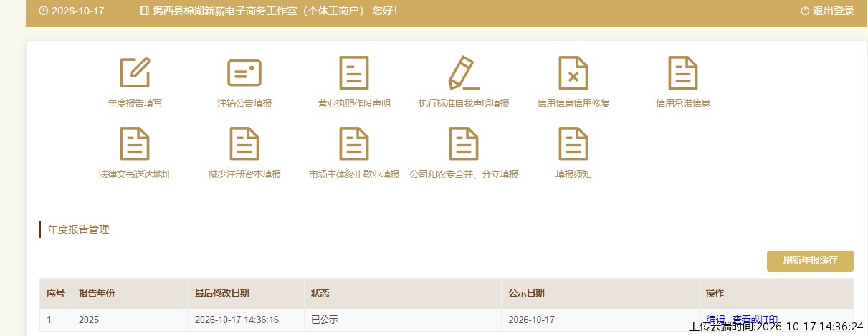The image size is (868, 336).
Task: Click the 2026-10-17 date in the 公示日期 column
Action: [x=531, y=320]
